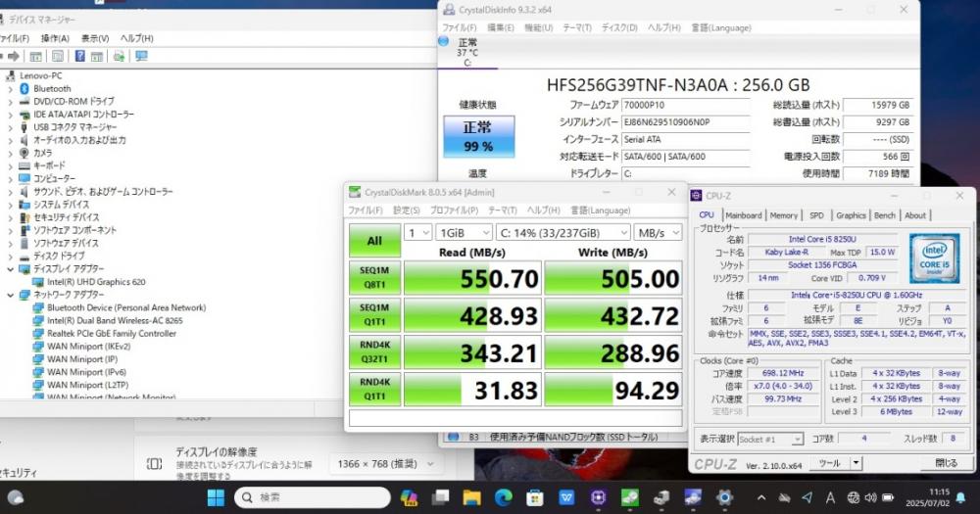The image size is (980, 514).
Task: Open the Windows Start menu
Action: click(216, 497)
